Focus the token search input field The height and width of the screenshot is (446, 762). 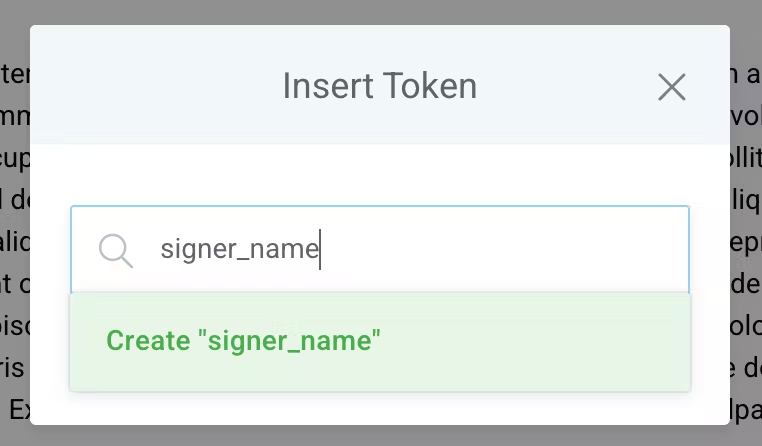(x=380, y=249)
